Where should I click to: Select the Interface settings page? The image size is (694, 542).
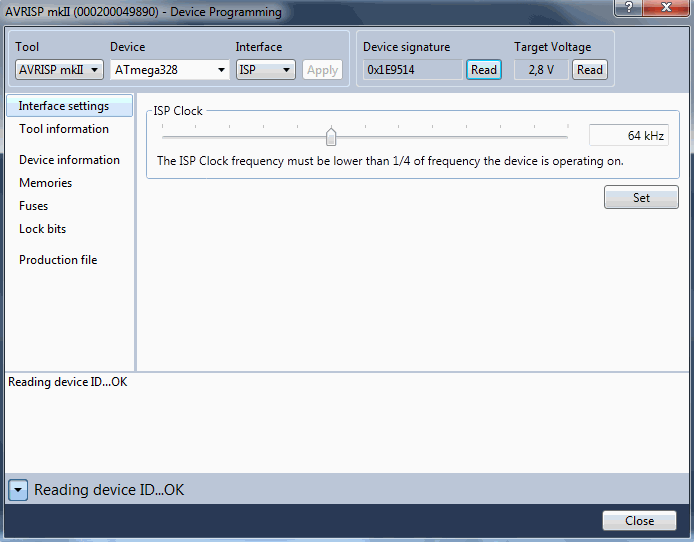click(69, 106)
